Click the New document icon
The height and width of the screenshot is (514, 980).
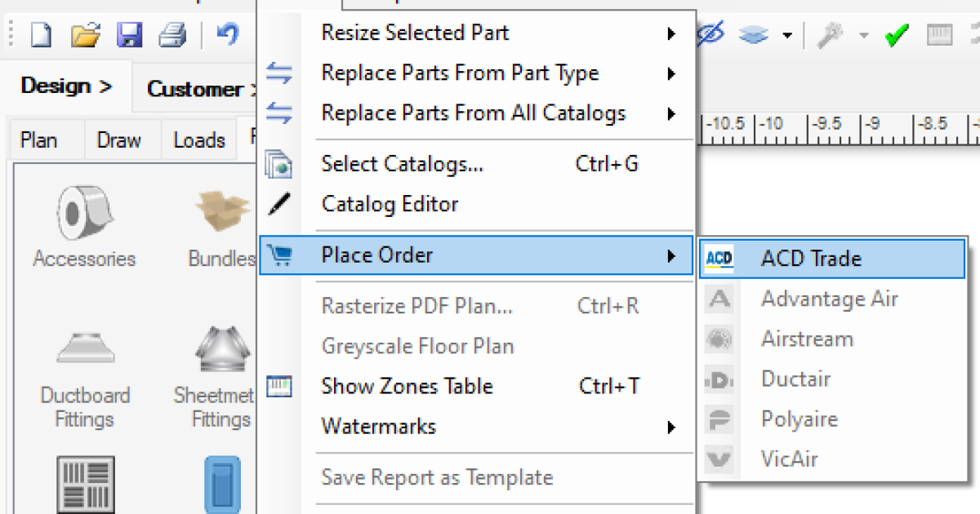42,34
